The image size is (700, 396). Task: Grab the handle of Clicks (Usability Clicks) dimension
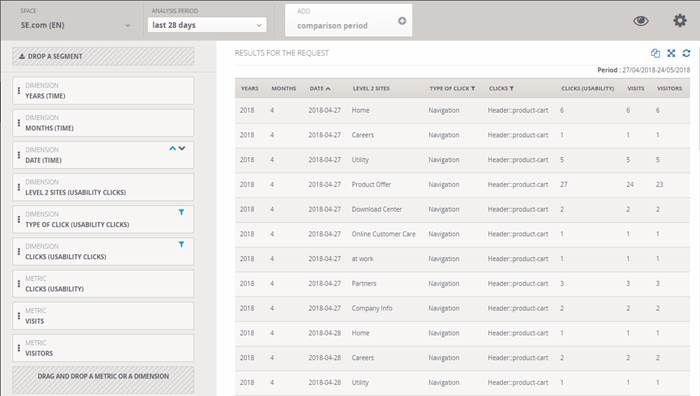coord(19,251)
